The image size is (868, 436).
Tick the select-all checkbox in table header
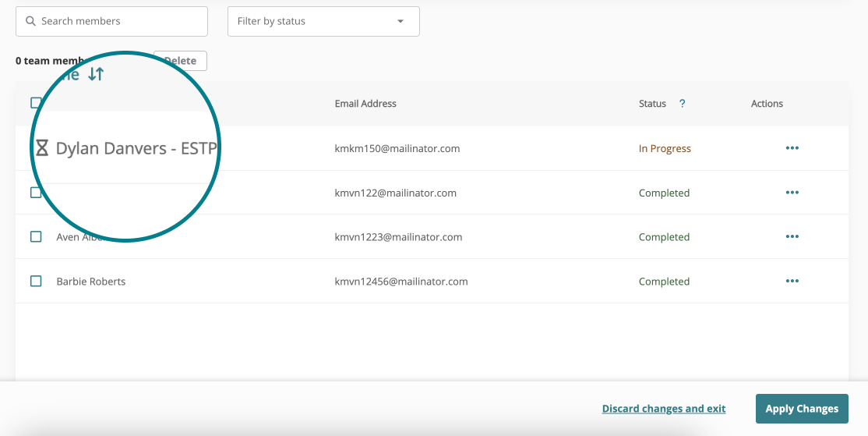click(x=35, y=102)
